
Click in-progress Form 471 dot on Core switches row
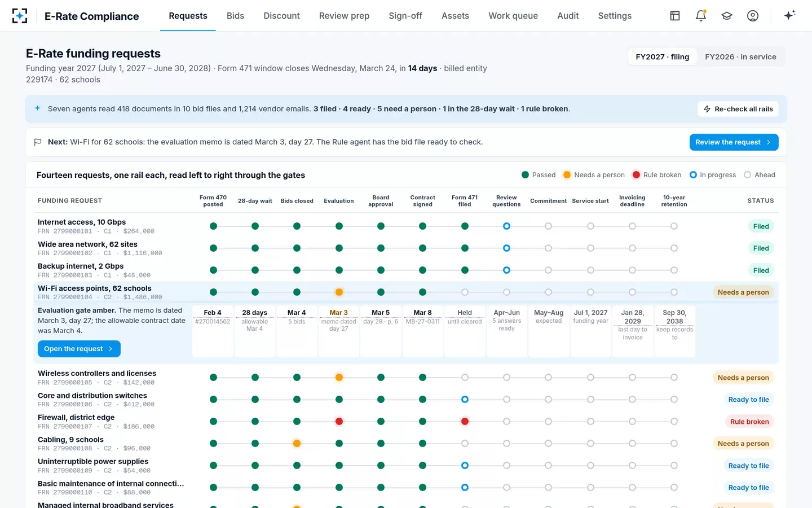465,400
